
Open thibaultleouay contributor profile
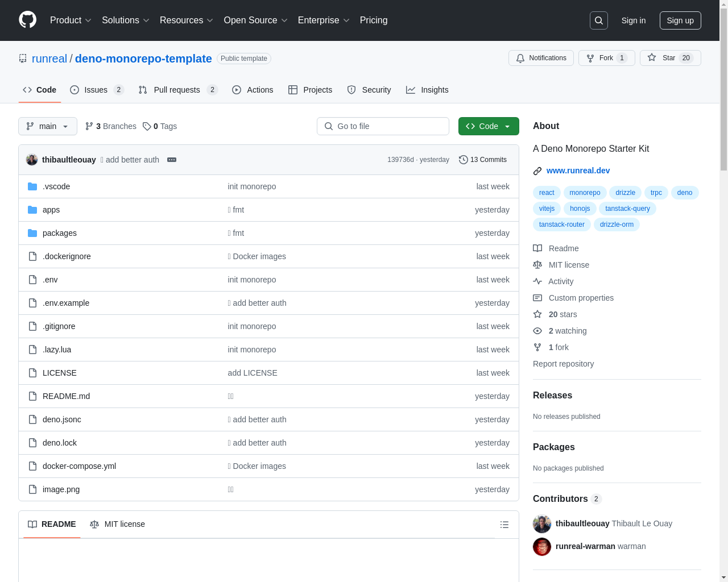(582, 523)
